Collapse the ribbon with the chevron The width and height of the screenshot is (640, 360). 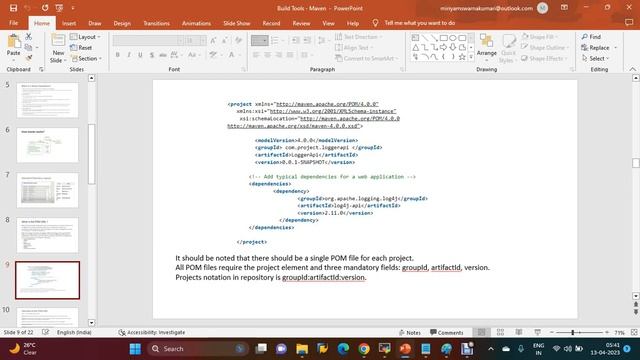tap(633, 69)
